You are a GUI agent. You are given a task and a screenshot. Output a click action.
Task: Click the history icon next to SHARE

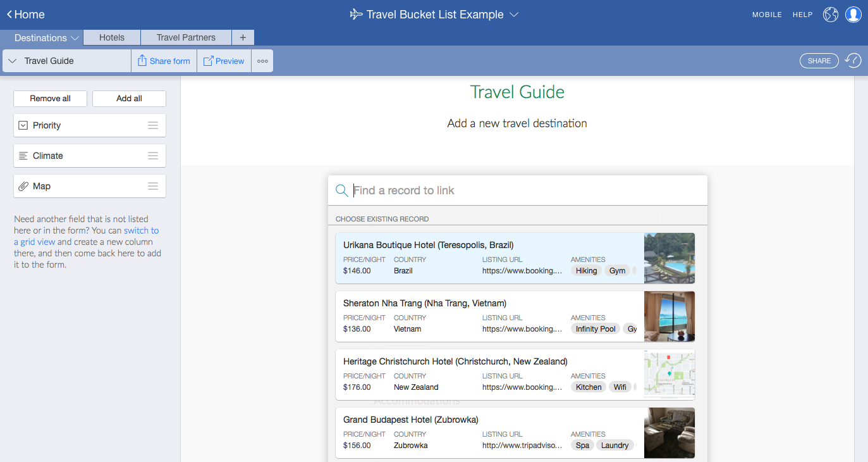[852, 60]
